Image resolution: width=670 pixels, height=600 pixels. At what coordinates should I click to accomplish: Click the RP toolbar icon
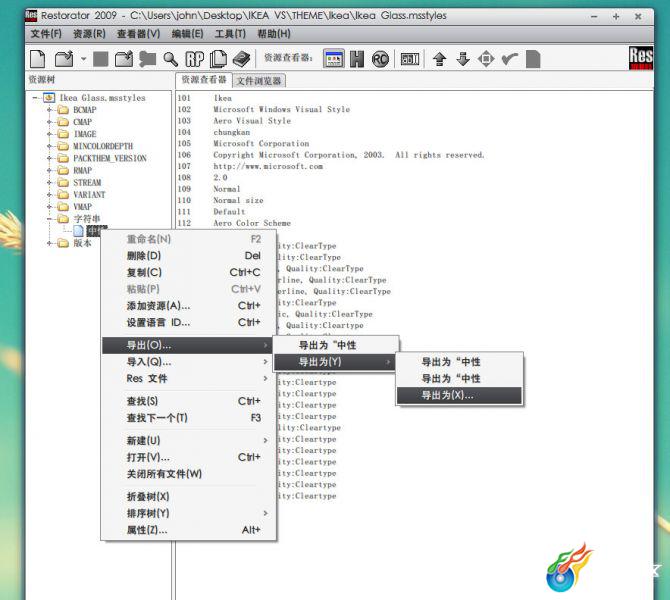point(195,59)
